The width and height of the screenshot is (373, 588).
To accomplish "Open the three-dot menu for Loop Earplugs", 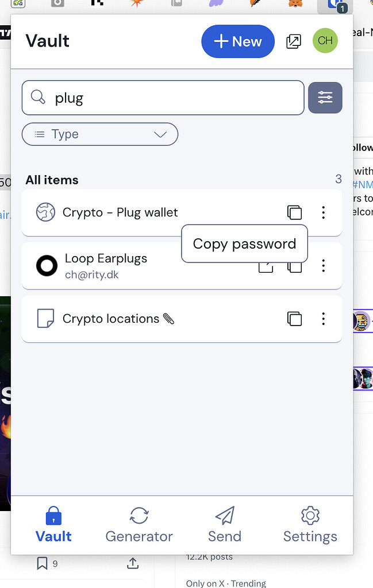I will coord(323,266).
